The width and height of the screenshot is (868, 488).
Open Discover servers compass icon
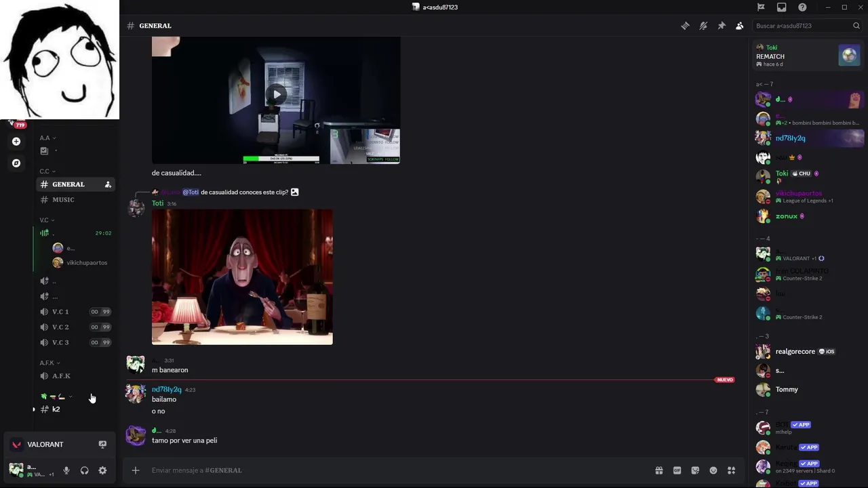[x=16, y=163]
